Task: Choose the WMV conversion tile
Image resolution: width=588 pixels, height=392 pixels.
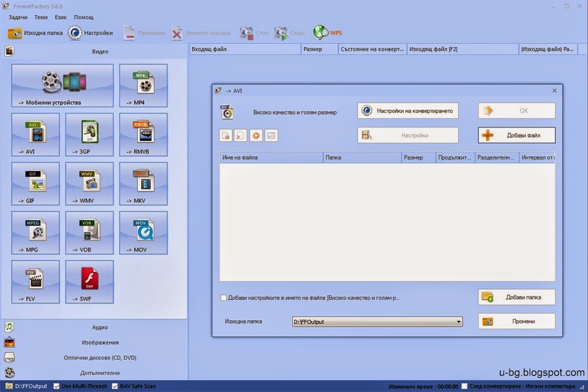Action: click(90, 184)
